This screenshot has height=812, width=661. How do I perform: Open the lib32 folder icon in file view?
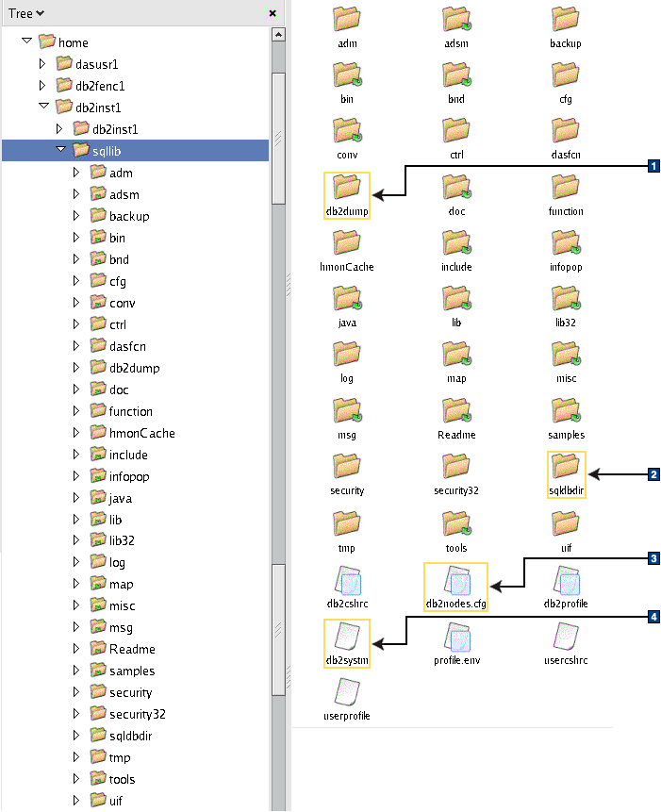point(565,298)
